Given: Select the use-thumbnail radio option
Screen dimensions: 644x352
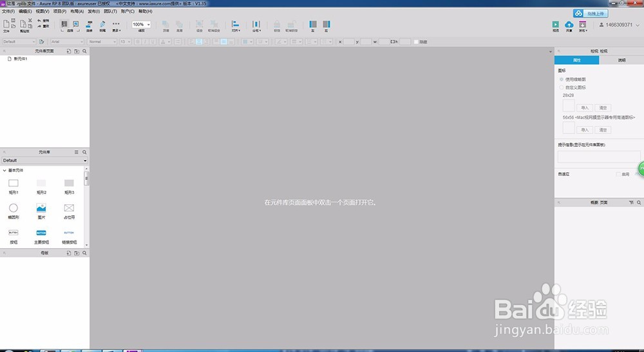Looking at the screenshot, I should click(x=562, y=79).
